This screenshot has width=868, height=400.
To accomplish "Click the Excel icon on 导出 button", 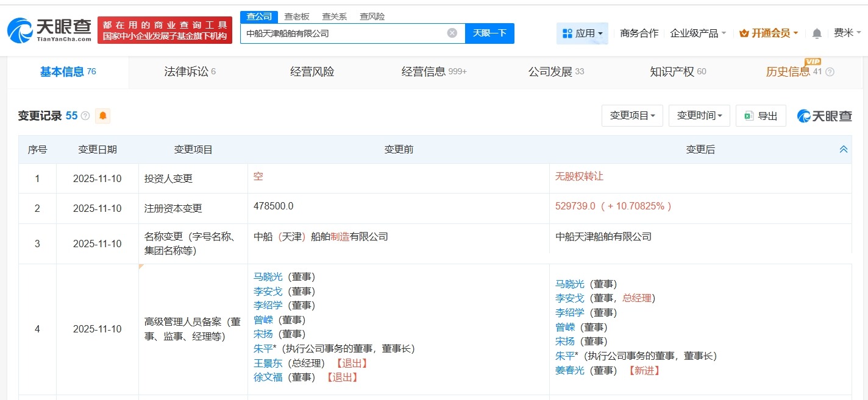I will click(x=749, y=115).
